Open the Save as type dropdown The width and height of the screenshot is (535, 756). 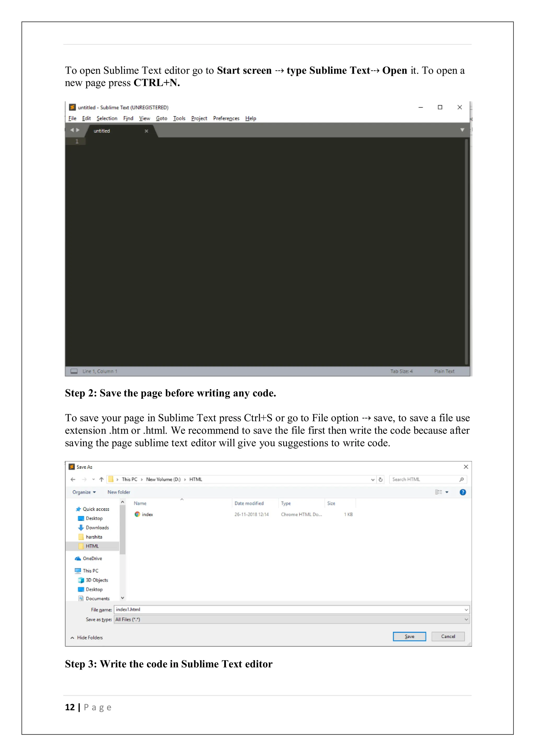(x=291, y=619)
